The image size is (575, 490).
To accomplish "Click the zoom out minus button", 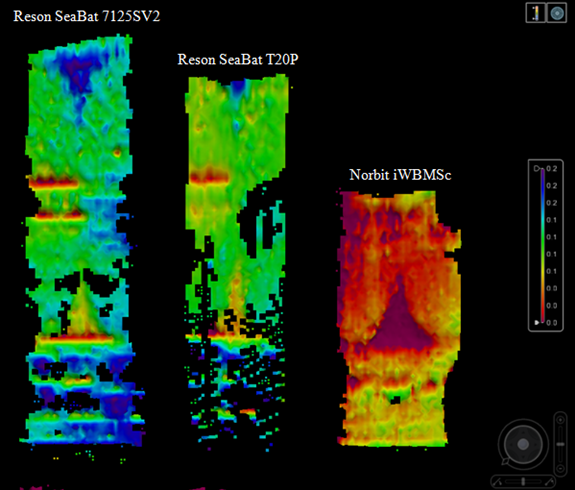I will click(560, 468).
